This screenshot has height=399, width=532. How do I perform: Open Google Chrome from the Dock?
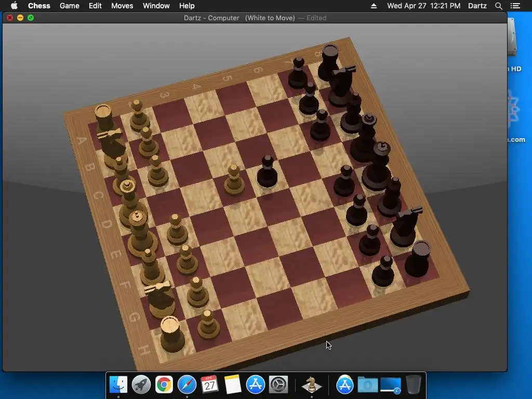pos(164,385)
